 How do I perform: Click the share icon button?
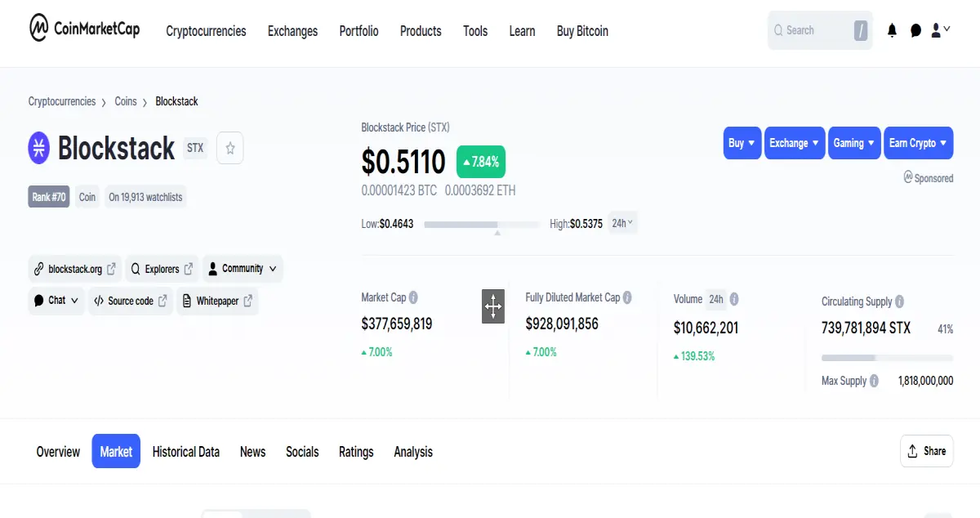click(x=927, y=451)
